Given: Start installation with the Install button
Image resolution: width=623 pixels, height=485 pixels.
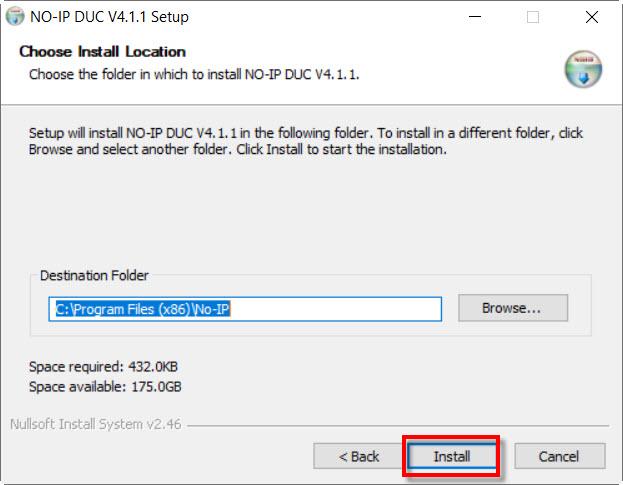Looking at the screenshot, I should (x=451, y=456).
